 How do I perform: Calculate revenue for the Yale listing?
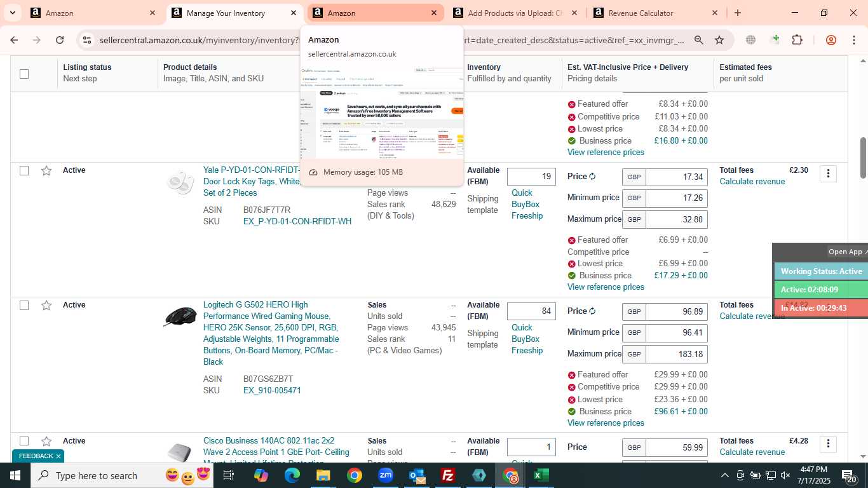752,182
